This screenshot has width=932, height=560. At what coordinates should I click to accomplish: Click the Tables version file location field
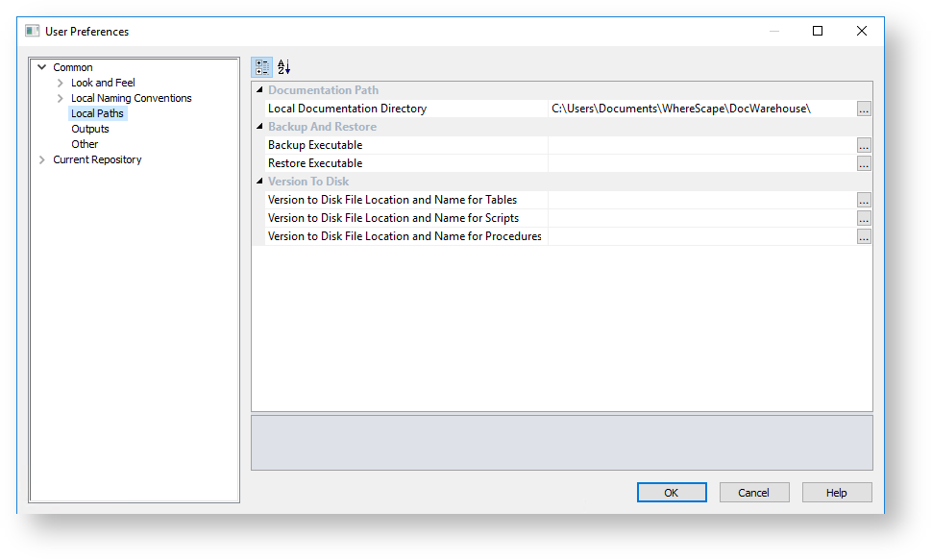pyautogui.click(x=702, y=200)
